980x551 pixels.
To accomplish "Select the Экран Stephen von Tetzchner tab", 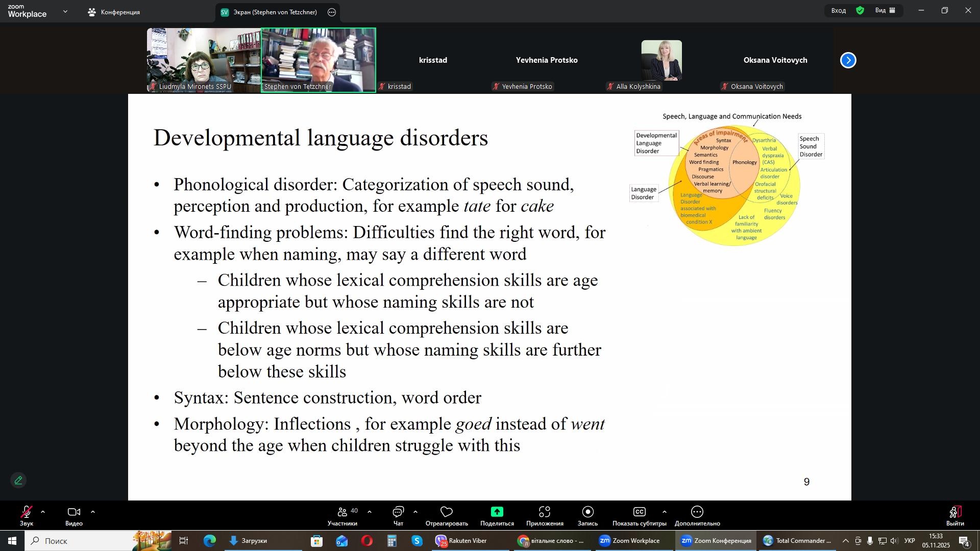I will click(269, 12).
